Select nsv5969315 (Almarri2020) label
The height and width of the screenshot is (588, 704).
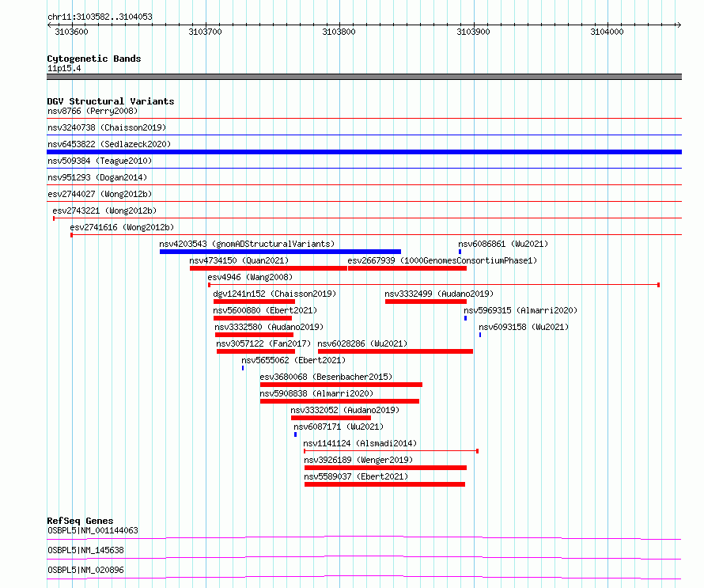pyautogui.click(x=520, y=310)
